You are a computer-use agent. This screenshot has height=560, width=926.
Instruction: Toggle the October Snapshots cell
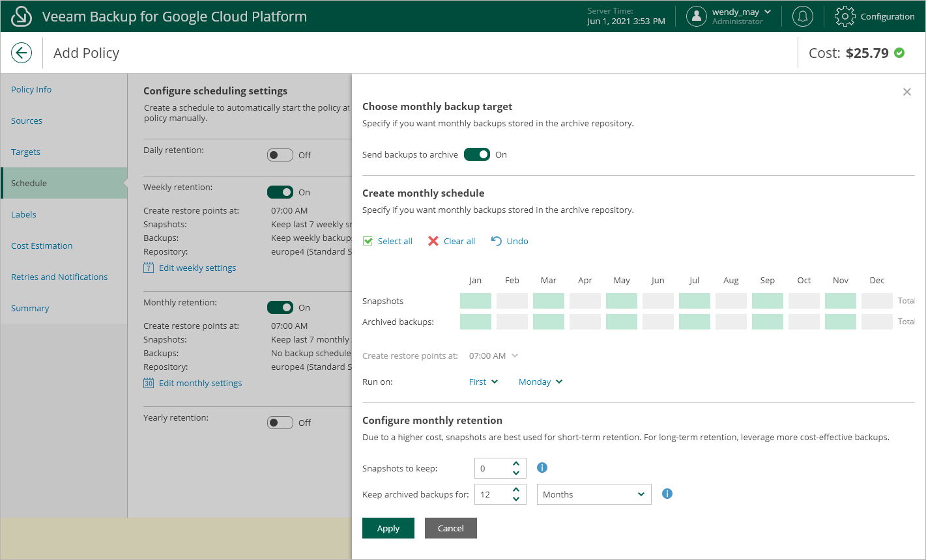[804, 301]
